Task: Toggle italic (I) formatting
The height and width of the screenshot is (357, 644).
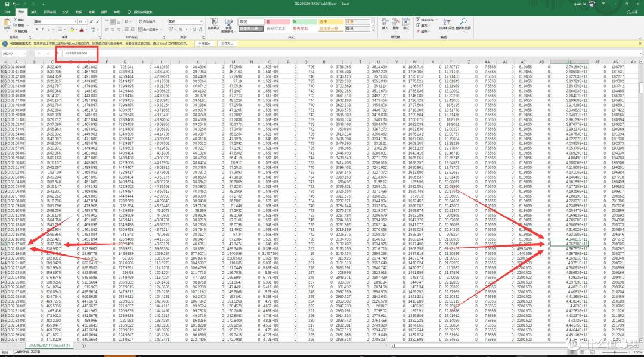Action: (x=42, y=30)
